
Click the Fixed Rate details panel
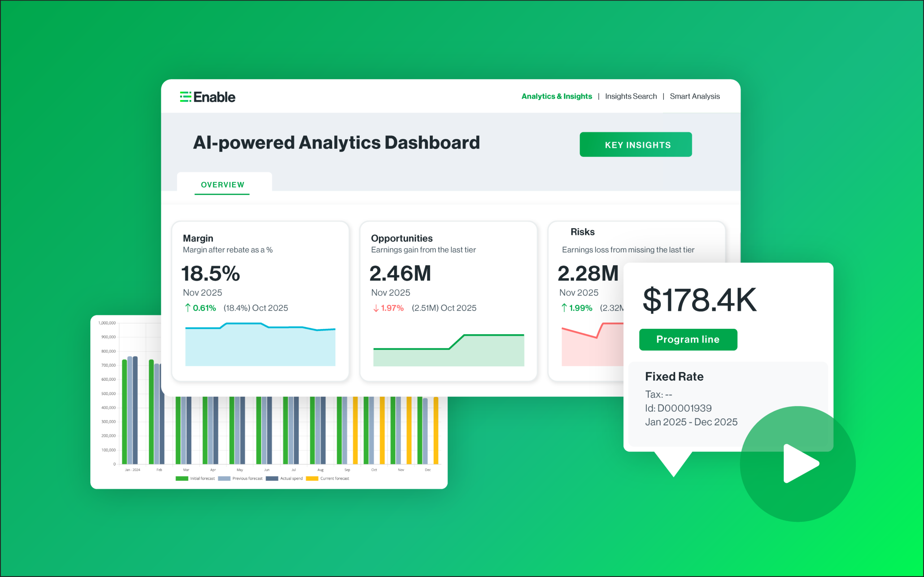(728, 405)
